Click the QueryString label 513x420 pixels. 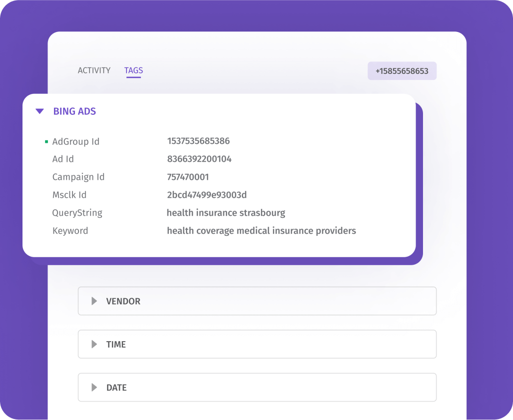77,213
